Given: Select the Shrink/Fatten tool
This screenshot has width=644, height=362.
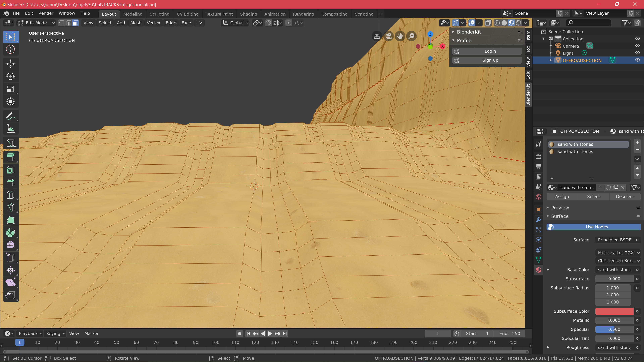Looking at the screenshot, I should pyautogui.click(x=11, y=270).
